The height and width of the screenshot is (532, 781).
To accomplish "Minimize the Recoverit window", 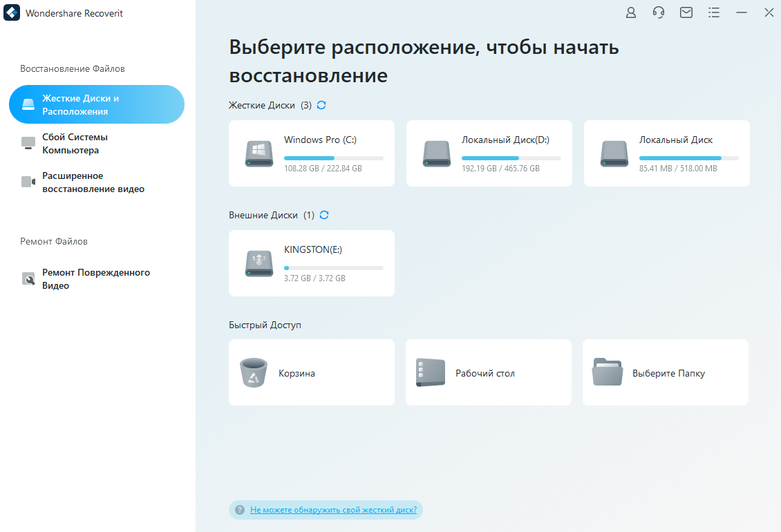I will click(742, 13).
